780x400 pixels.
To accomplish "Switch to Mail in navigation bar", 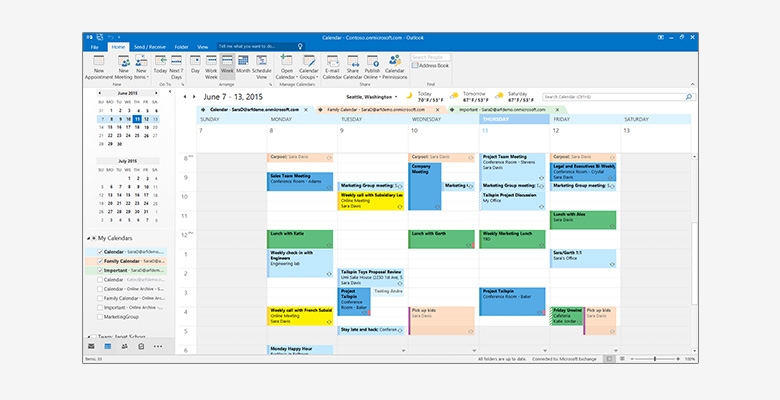I will click(91, 346).
